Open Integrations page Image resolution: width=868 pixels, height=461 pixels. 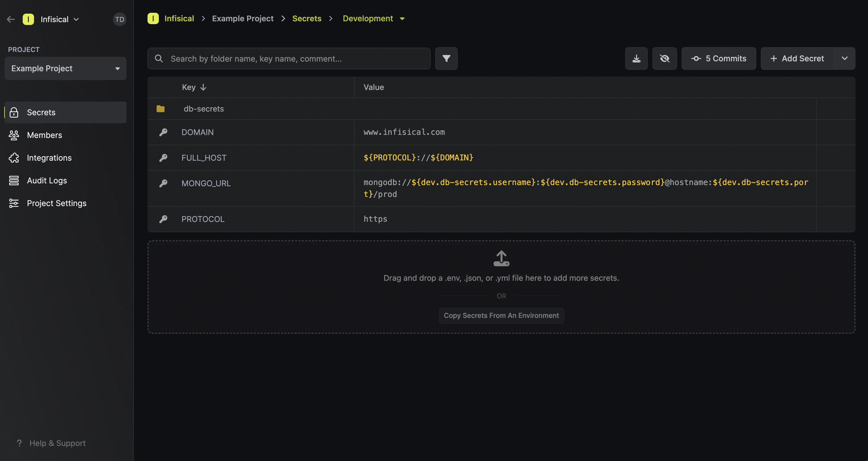click(49, 158)
